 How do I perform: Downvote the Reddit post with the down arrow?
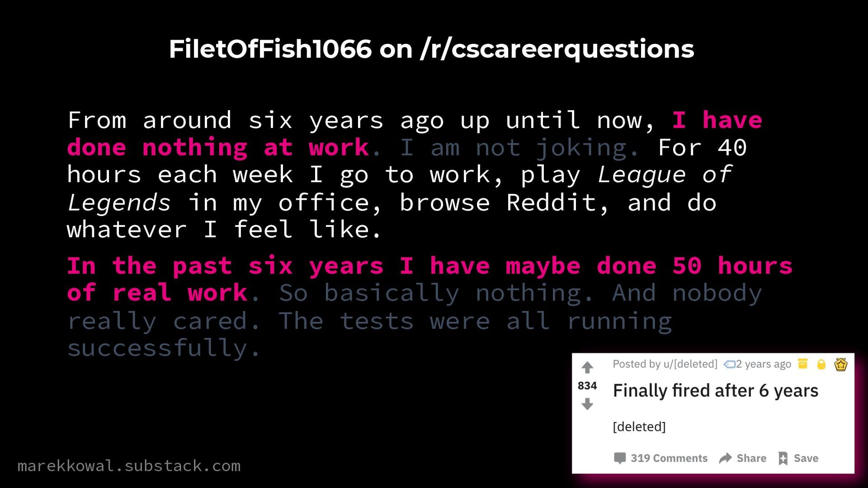tap(587, 404)
